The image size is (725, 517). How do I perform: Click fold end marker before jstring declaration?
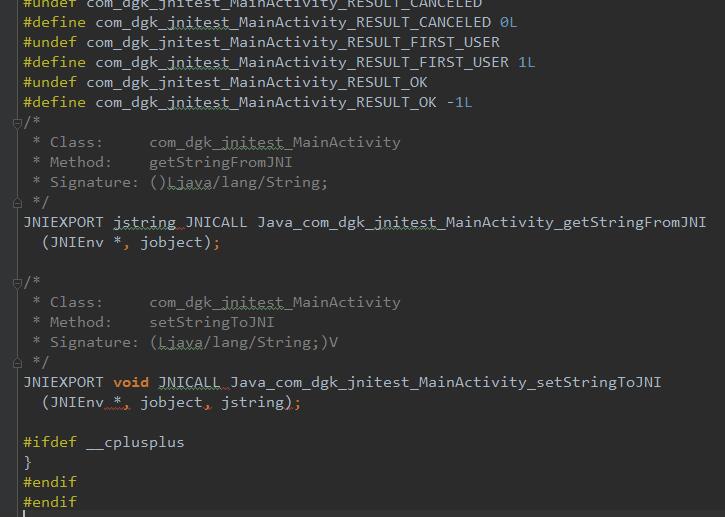[17, 203]
